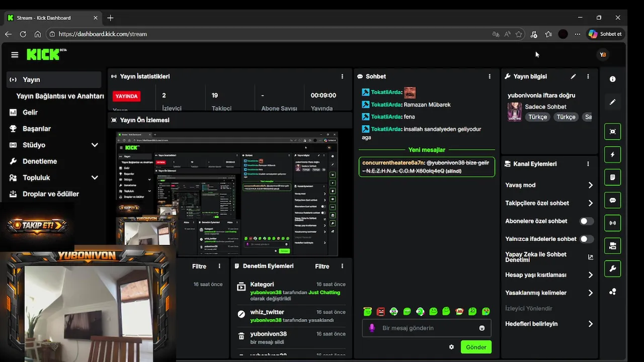Click the green Gönder button

point(476,347)
